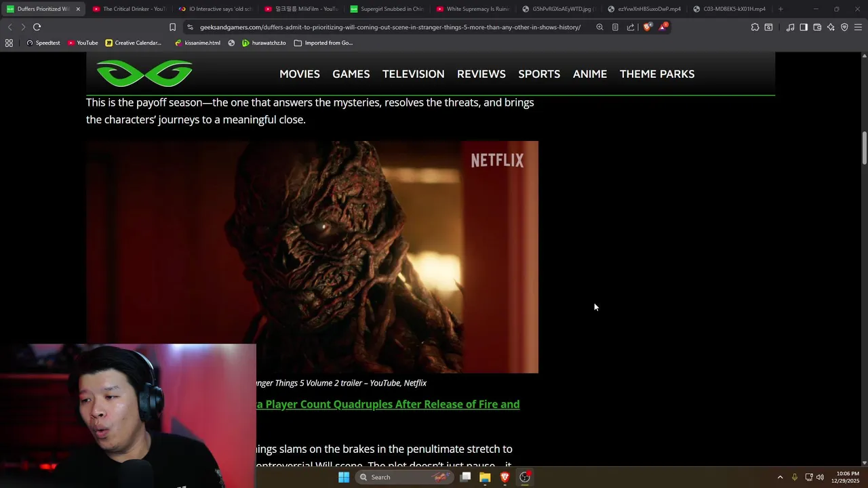Close the Duffers Prioritized Will tab
Image resolution: width=868 pixels, height=488 pixels.
78,9
